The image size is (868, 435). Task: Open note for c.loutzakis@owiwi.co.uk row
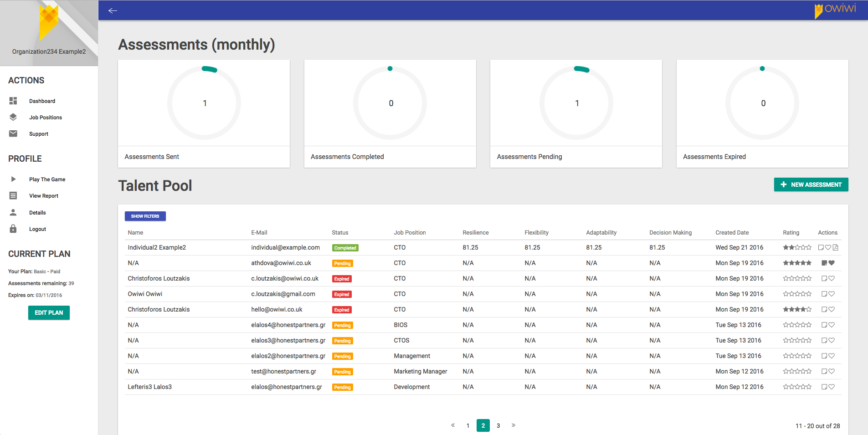point(824,278)
